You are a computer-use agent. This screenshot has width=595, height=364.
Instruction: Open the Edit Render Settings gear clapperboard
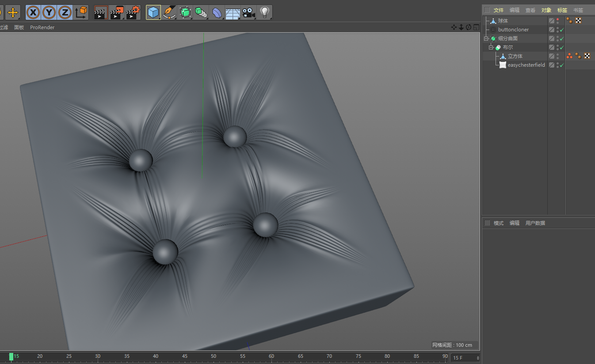(x=133, y=12)
